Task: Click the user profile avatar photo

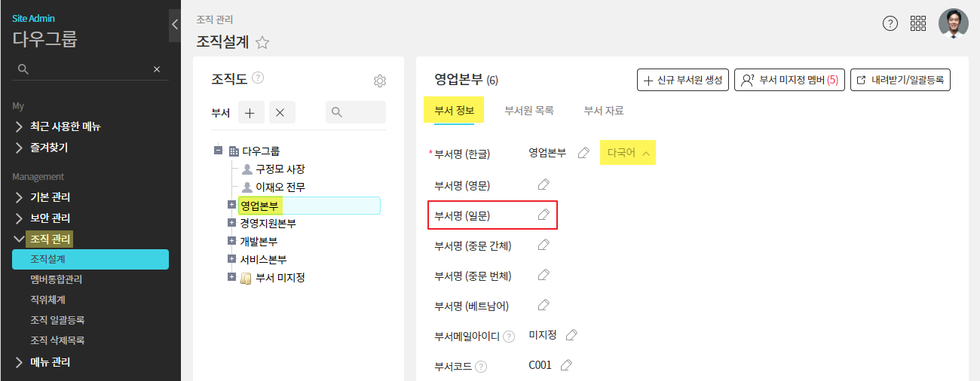Action: (953, 23)
